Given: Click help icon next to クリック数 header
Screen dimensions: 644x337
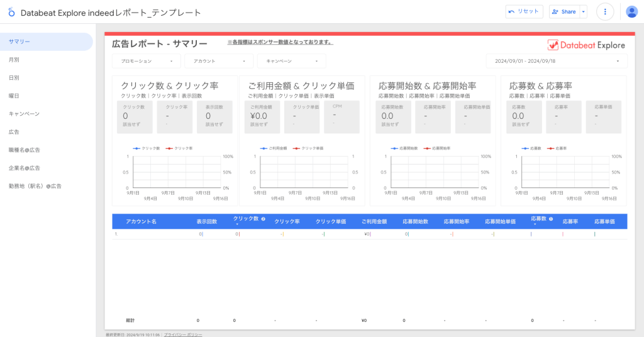Looking at the screenshot, I should (x=264, y=219).
